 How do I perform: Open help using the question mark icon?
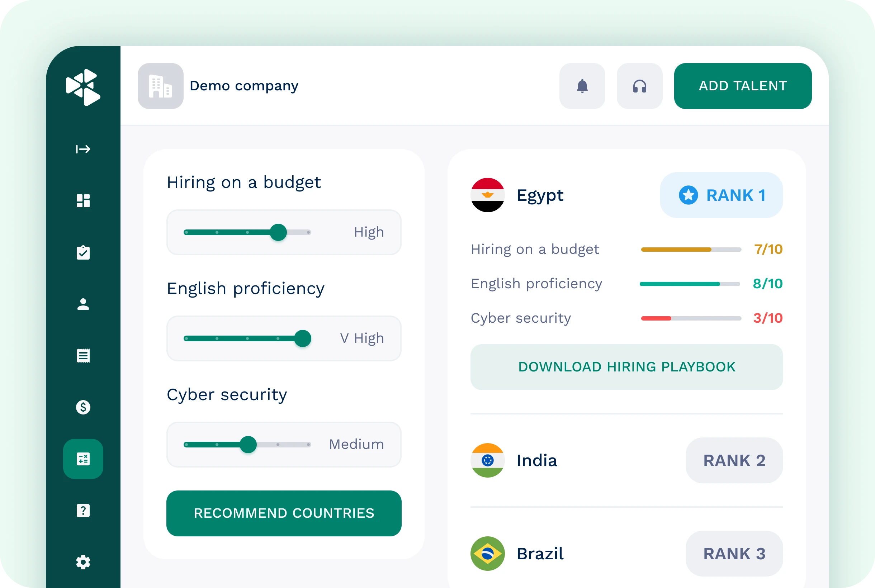point(83,510)
